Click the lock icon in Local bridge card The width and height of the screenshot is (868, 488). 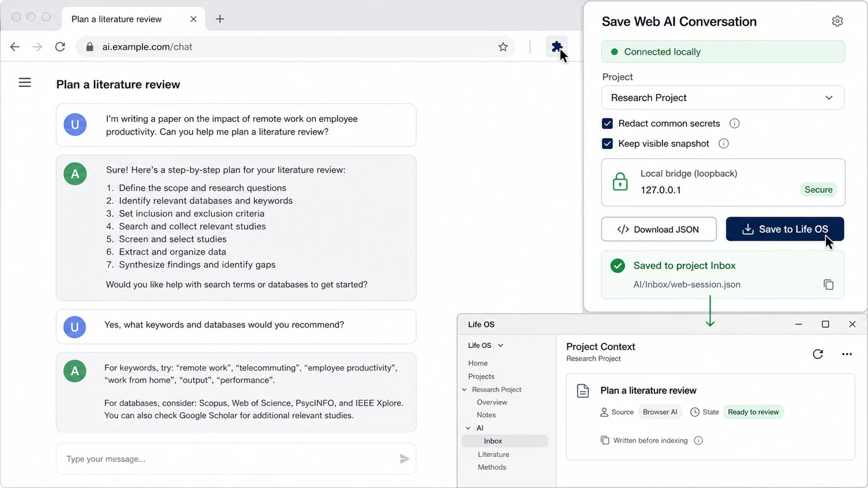[620, 182]
